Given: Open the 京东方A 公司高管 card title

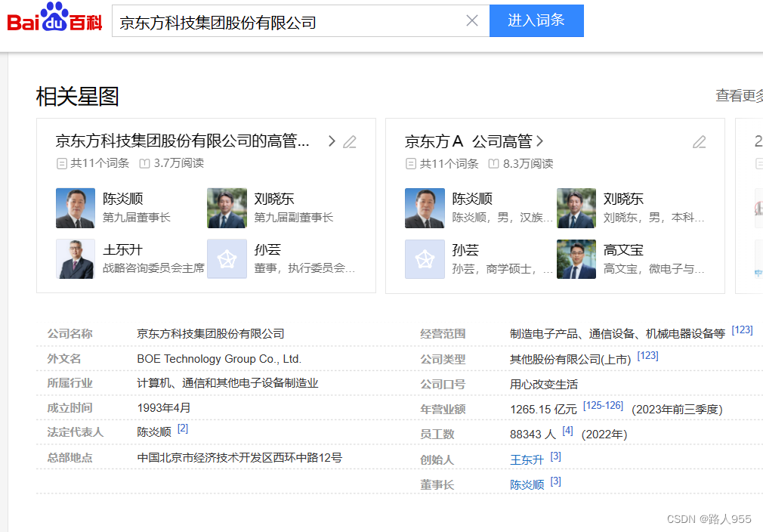Looking at the screenshot, I should click(x=468, y=141).
